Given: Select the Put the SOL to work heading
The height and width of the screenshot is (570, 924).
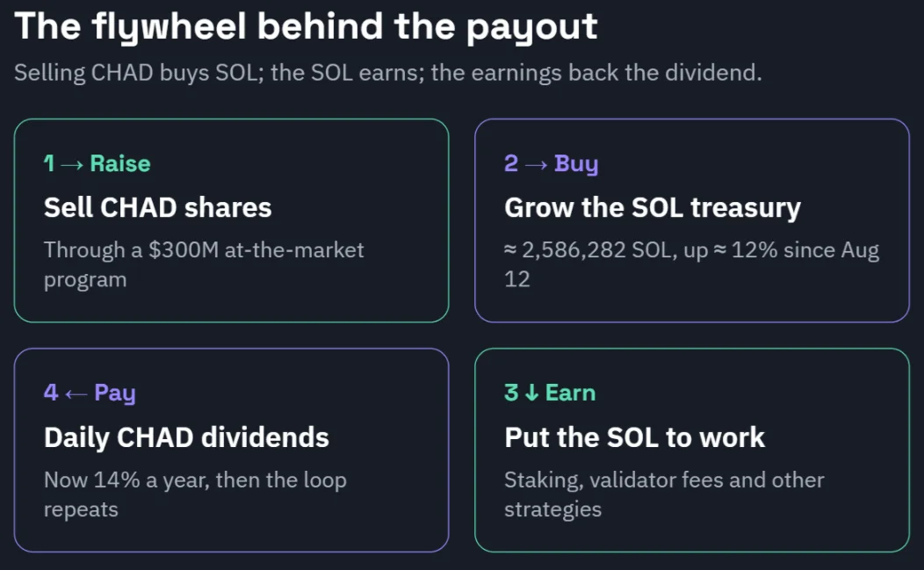Looking at the screenshot, I should tap(635, 437).
